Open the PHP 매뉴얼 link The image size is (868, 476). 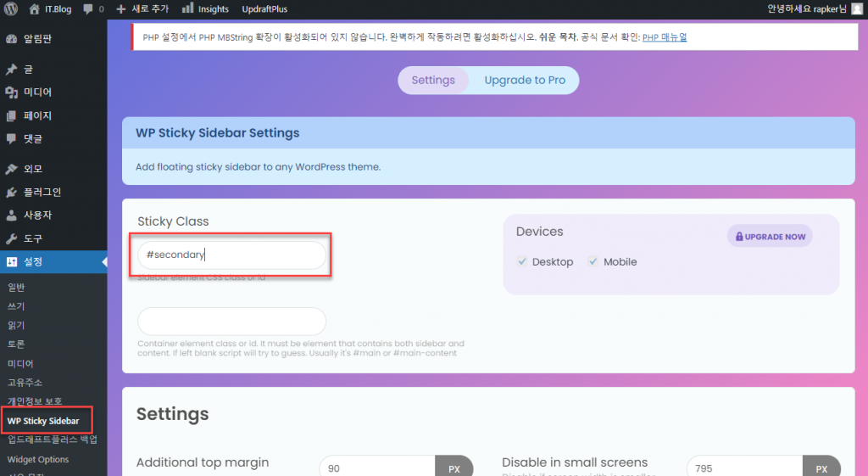(665, 37)
